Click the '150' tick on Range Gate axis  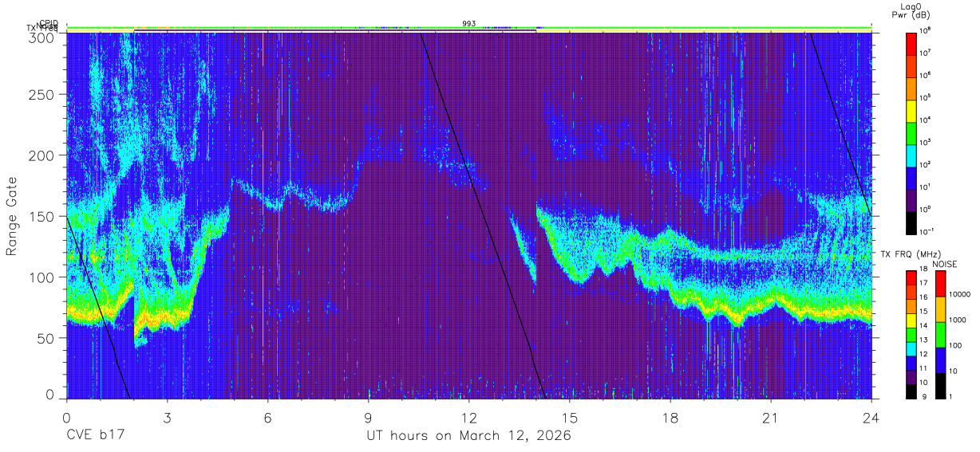coord(42,216)
